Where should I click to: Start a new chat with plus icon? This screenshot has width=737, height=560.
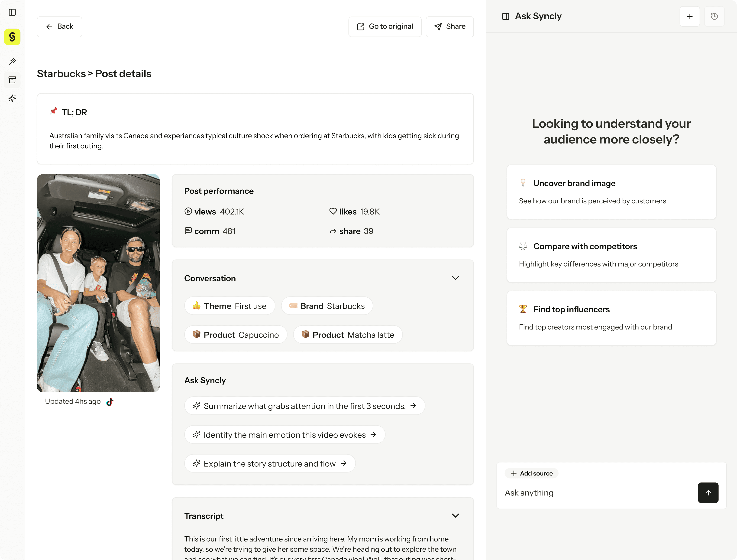pyautogui.click(x=690, y=16)
